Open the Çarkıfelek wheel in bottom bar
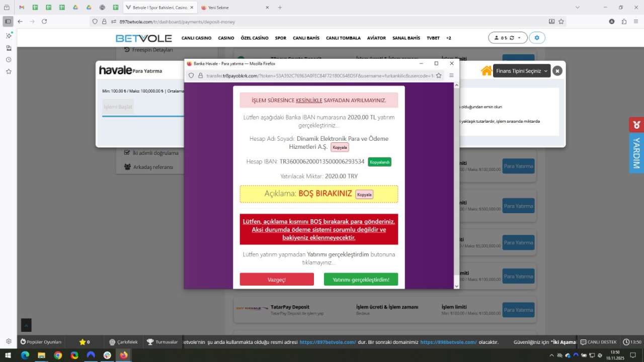The height and width of the screenshot is (362, 644). (x=123, y=342)
